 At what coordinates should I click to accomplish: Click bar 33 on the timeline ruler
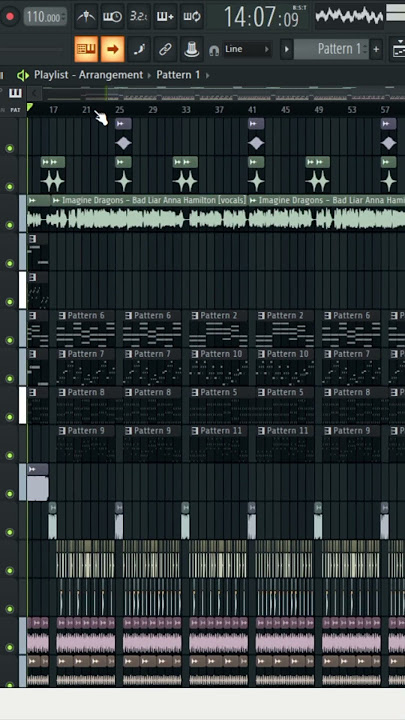(x=186, y=110)
